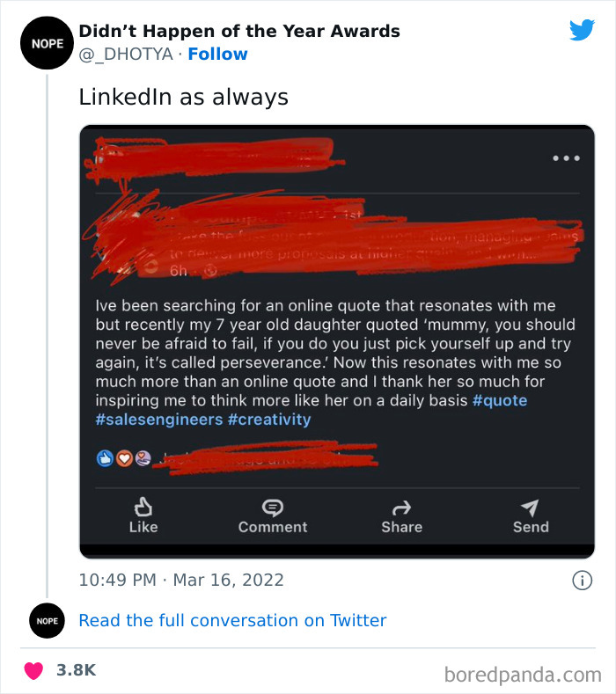The image size is (616, 694).
Task: Open the tweet info circle icon
Action: pos(581,580)
